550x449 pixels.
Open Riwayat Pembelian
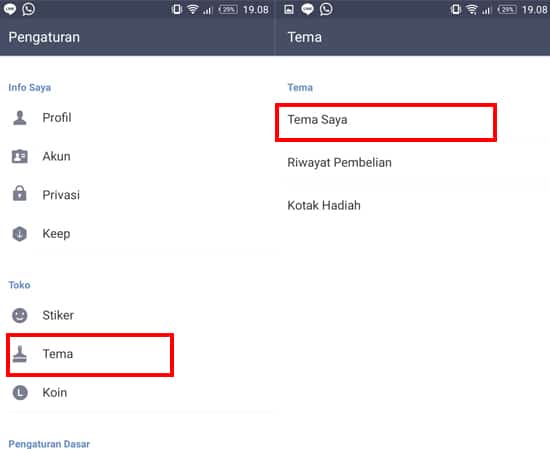click(x=412, y=163)
